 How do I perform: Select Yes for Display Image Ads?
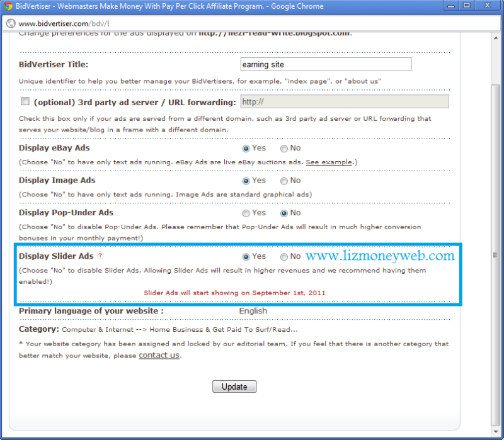click(246, 181)
